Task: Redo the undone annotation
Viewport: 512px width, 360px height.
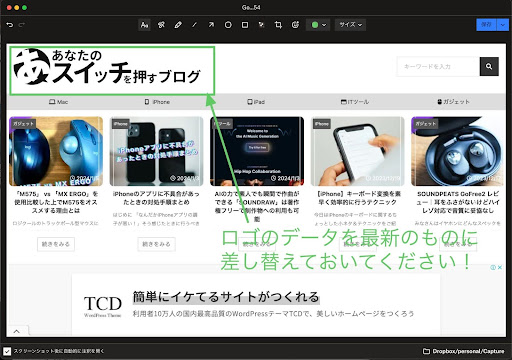Action: point(21,25)
